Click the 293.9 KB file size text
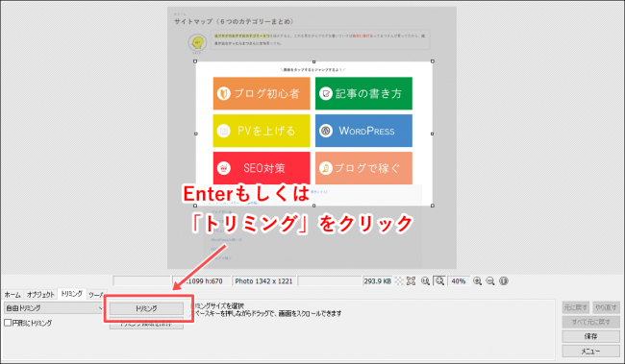The image size is (625, 364). coord(377,281)
